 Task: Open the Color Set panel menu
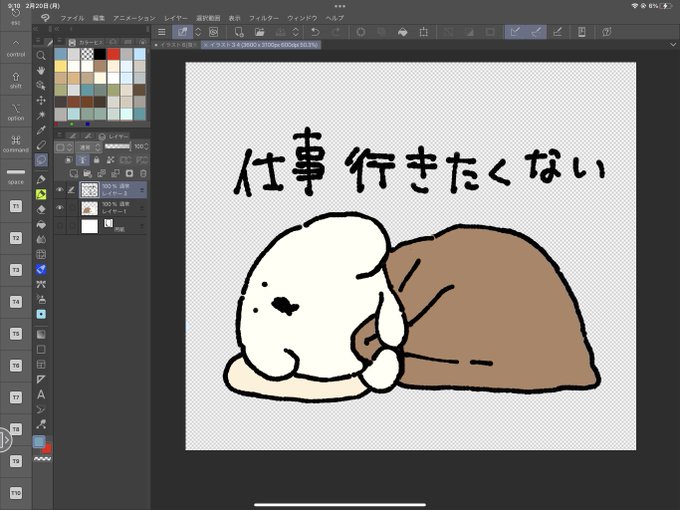[x=60, y=42]
